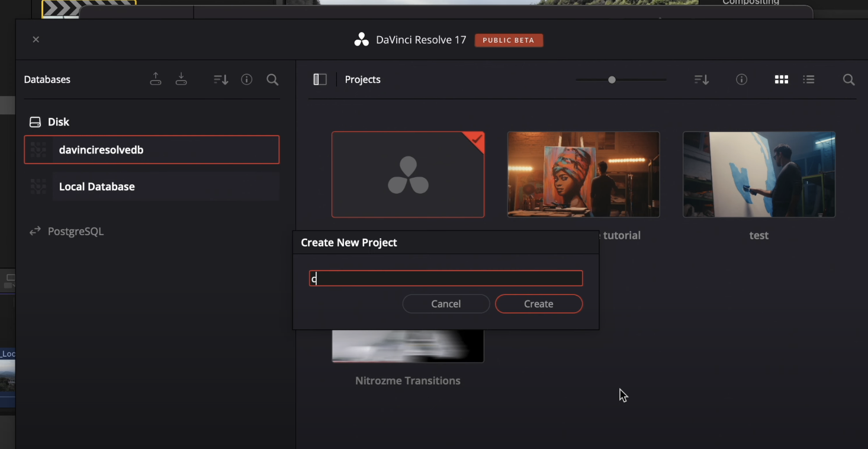Click the Disk drive icon
Screen dimensions: 868x449
tap(35, 122)
